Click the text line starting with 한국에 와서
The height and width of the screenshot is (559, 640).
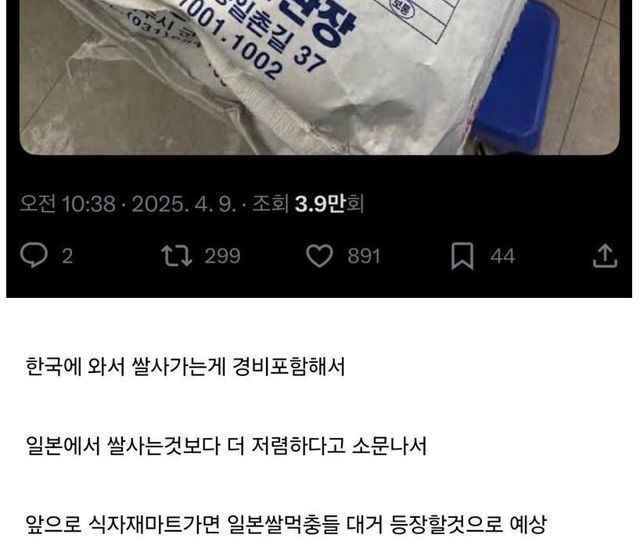[x=185, y=366]
